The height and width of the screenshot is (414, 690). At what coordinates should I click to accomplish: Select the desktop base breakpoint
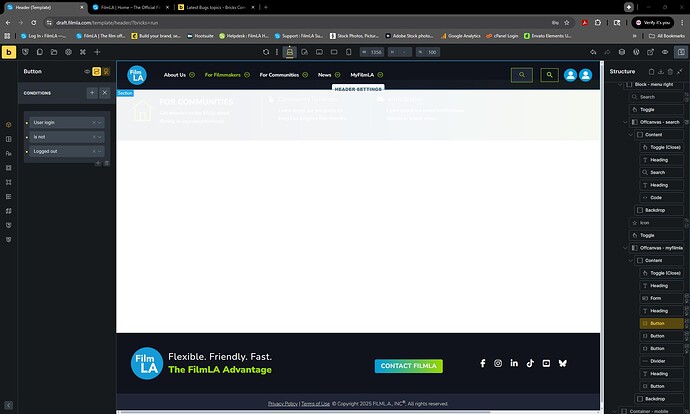pos(290,52)
